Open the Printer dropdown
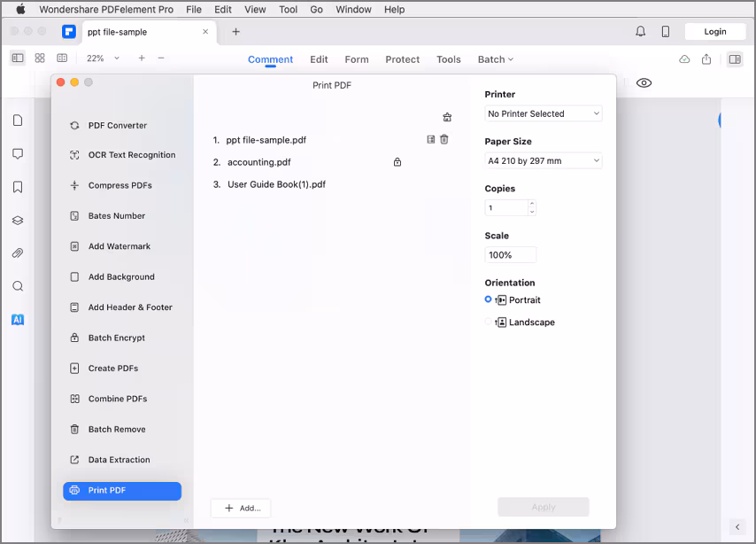The height and width of the screenshot is (544, 756). (x=544, y=113)
